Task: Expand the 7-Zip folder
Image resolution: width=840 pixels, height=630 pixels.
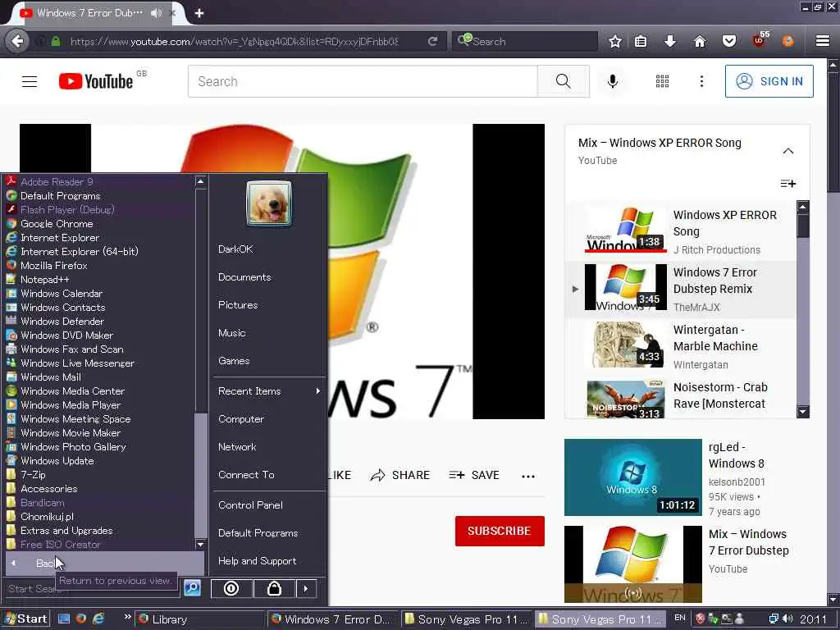Action: click(x=33, y=475)
